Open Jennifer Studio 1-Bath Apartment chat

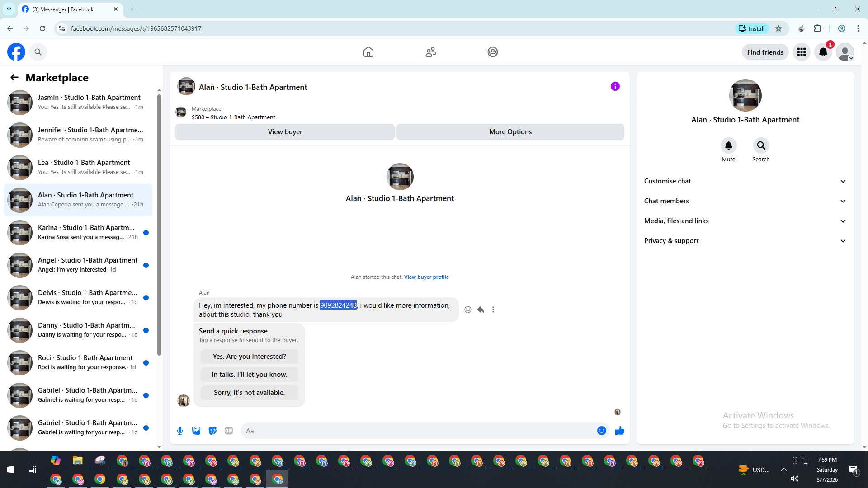[78, 135]
